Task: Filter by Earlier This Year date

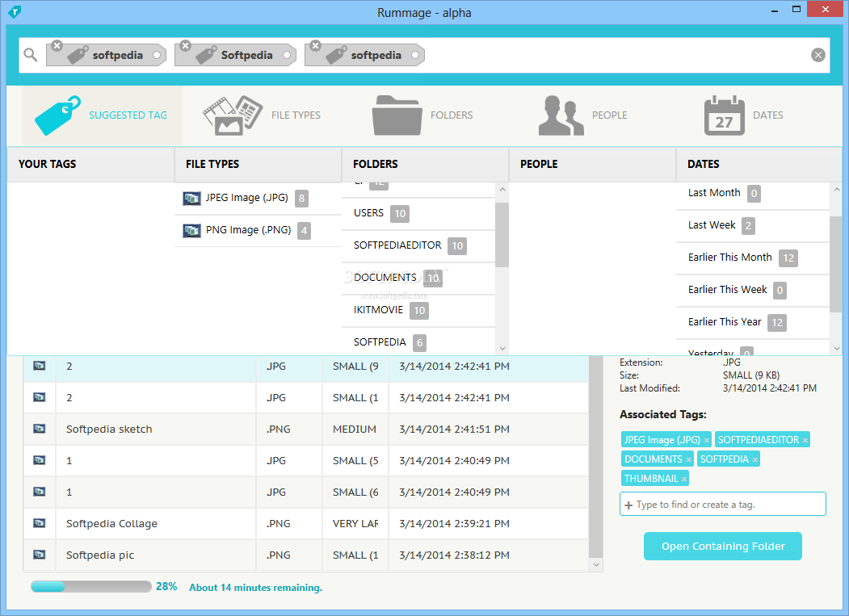Action: click(x=753, y=323)
